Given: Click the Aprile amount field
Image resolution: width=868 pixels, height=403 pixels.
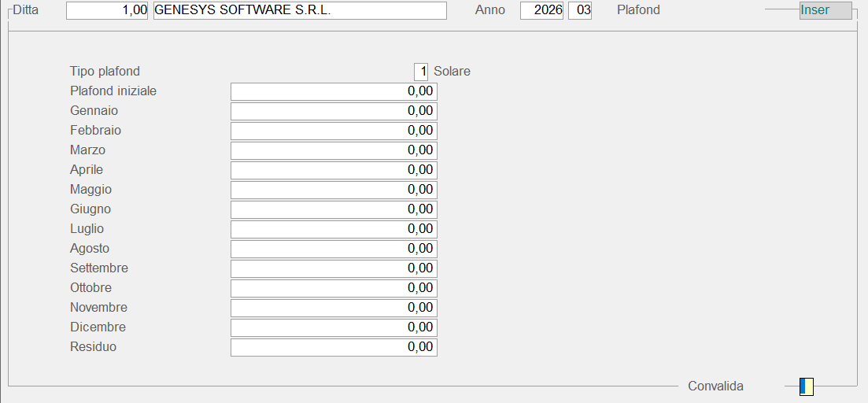Looking at the screenshot, I should click(334, 170).
